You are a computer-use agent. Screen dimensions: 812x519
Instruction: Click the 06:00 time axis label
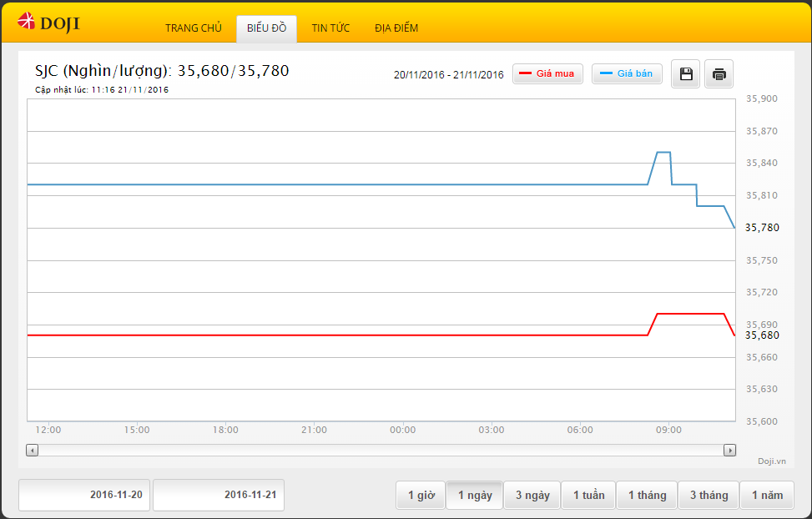(580, 430)
